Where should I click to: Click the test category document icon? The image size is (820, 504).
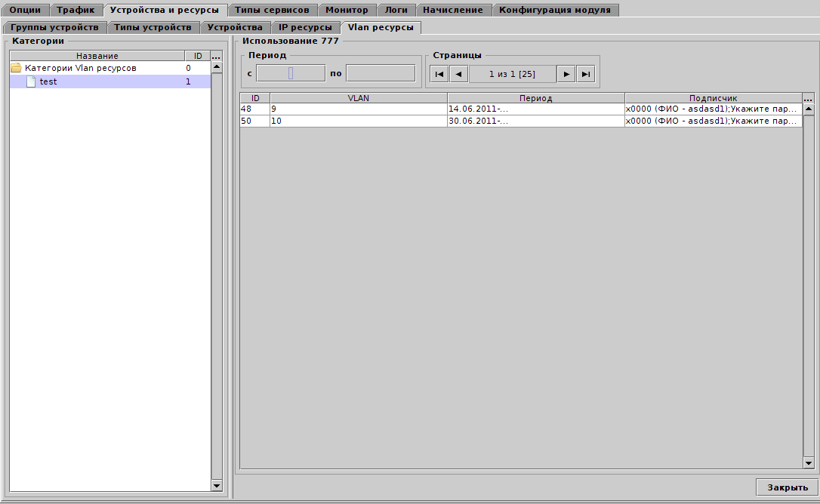(x=31, y=81)
